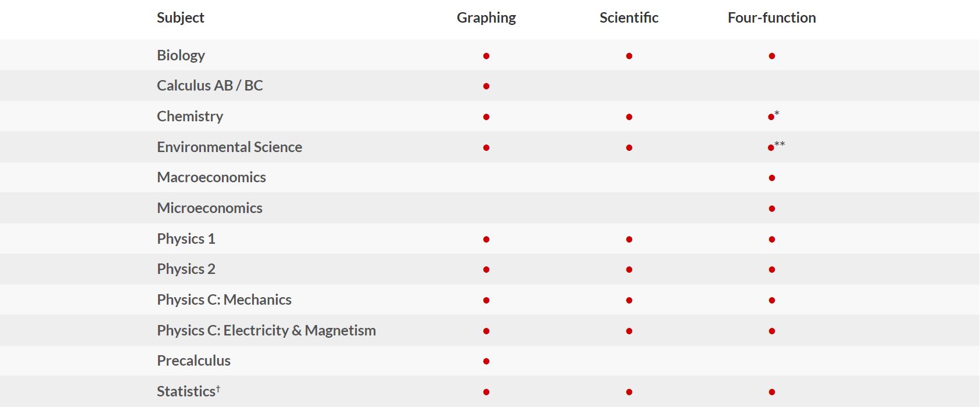Click the Chemistry subject label
The width and height of the screenshot is (980, 408).
[189, 117]
